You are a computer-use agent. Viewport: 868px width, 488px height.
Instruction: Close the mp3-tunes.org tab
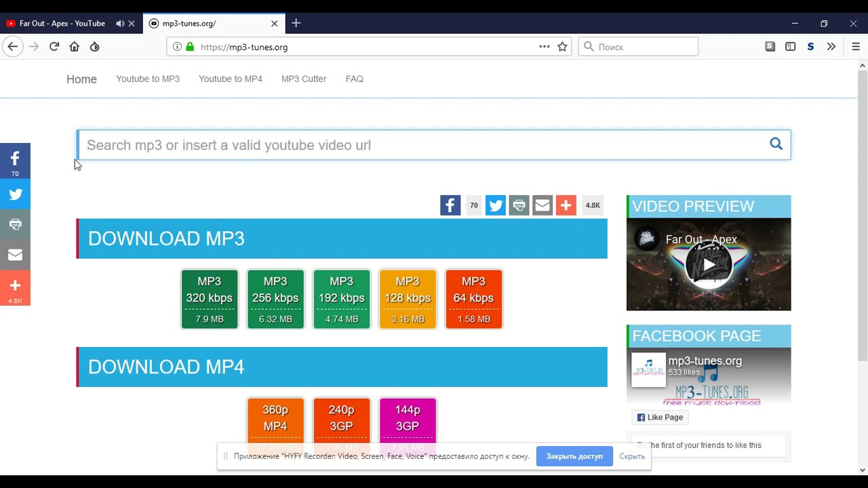(x=275, y=23)
